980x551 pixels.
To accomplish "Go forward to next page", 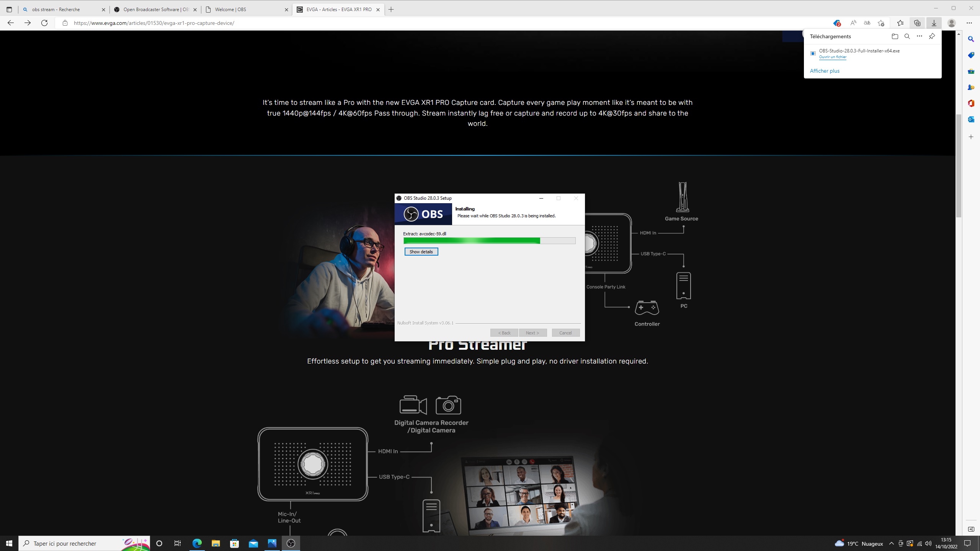I will click(x=28, y=23).
